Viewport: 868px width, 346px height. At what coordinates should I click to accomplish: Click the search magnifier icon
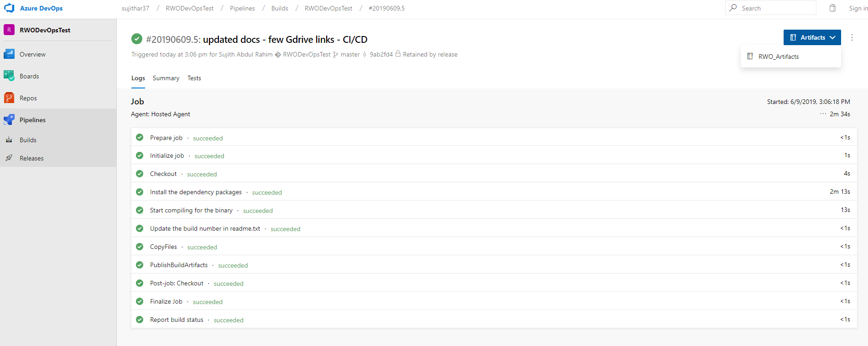(733, 8)
